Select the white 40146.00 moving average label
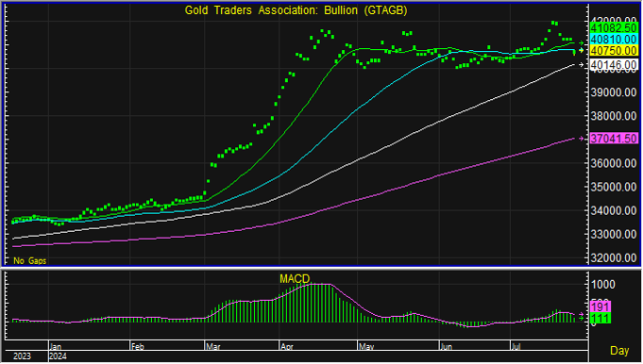 (614, 65)
